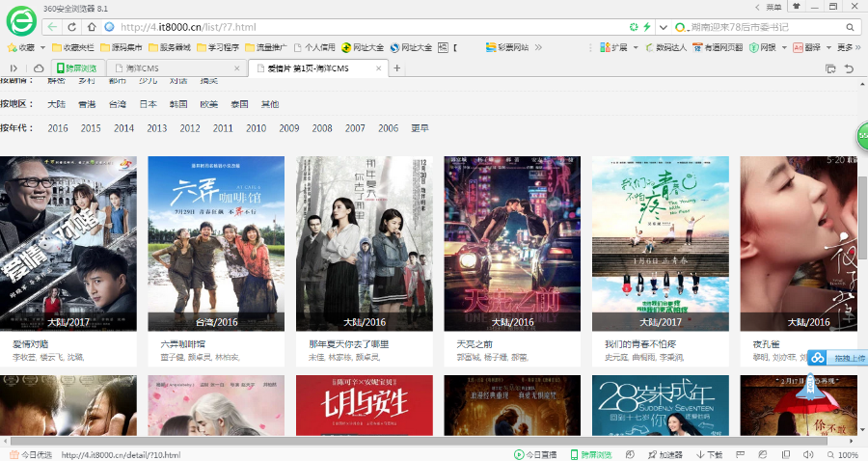This screenshot has width=868, height=461.
Task: Open the 扩展 extensions button
Action: (614, 47)
